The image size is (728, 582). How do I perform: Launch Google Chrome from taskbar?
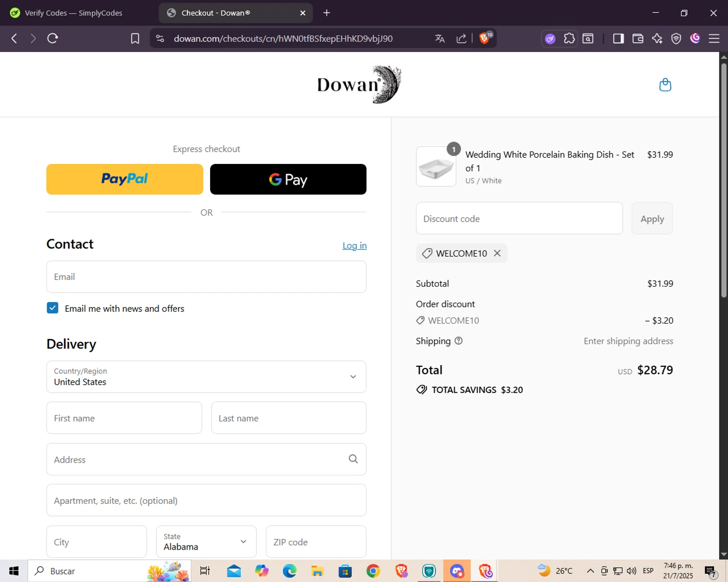click(x=373, y=571)
